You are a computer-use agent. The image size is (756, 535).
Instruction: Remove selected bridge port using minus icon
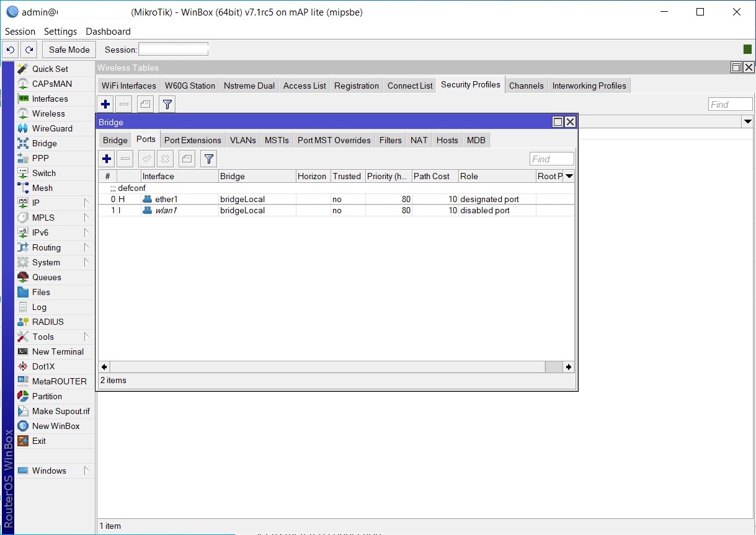125,159
